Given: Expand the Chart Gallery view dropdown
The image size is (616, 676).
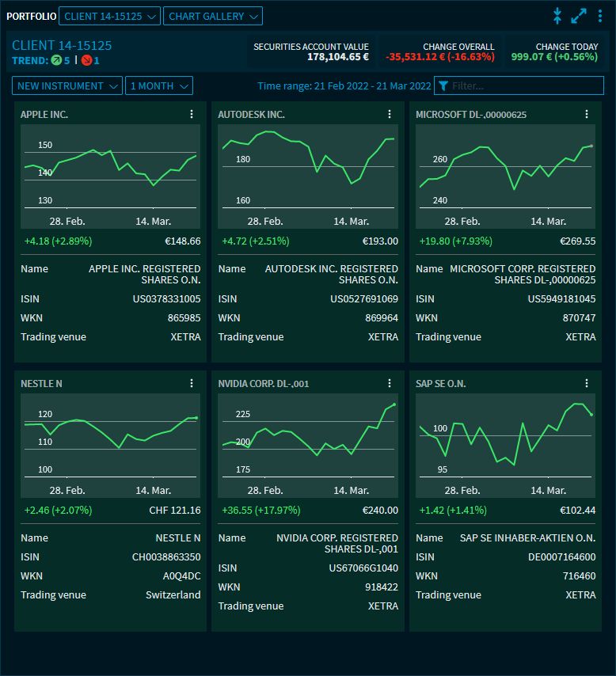Looking at the screenshot, I should pyautogui.click(x=212, y=16).
